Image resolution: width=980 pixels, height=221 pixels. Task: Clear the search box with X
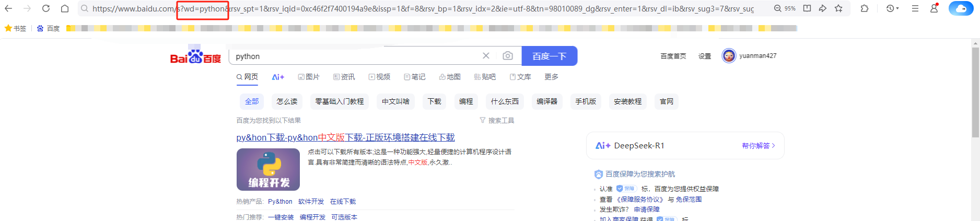click(x=486, y=56)
